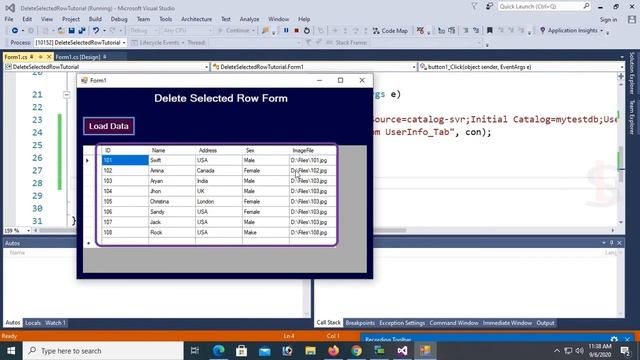Open Microsoft Edge from the taskbar
This screenshot has width=640, height=360.
tap(218, 351)
